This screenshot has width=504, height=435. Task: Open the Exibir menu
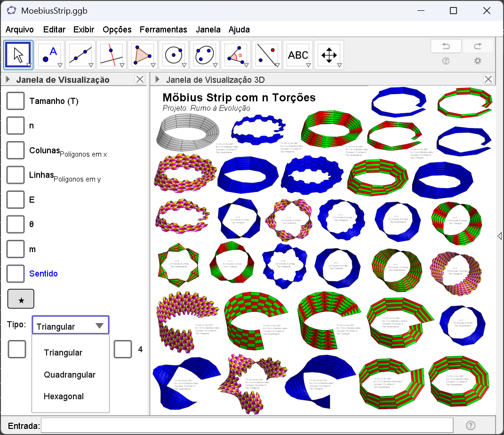pos(84,29)
